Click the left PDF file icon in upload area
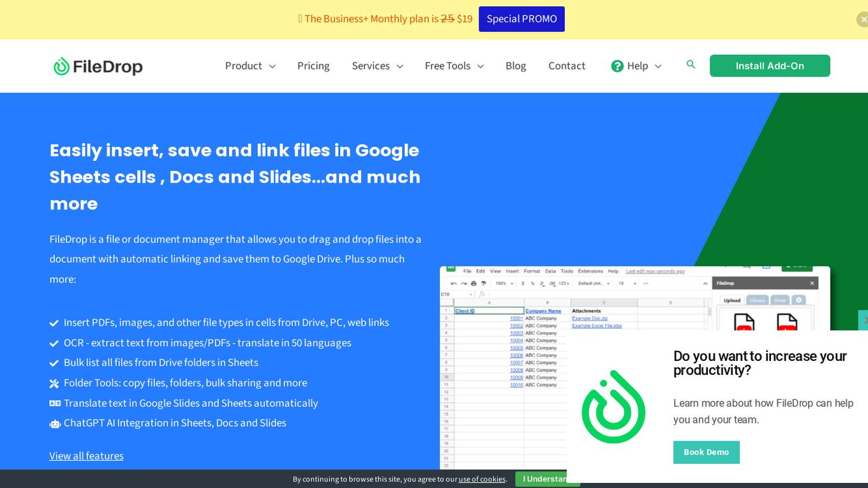The image size is (868, 488). (744, 322)
